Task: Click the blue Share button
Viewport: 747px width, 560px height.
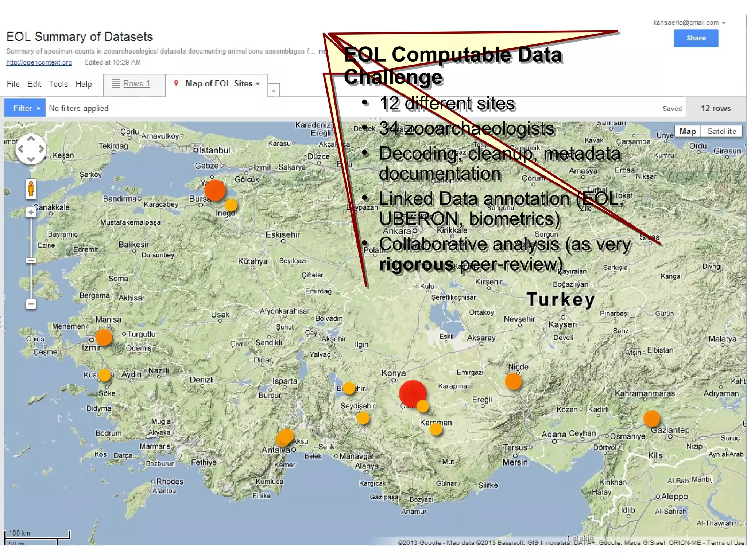Action: (696, 38)
